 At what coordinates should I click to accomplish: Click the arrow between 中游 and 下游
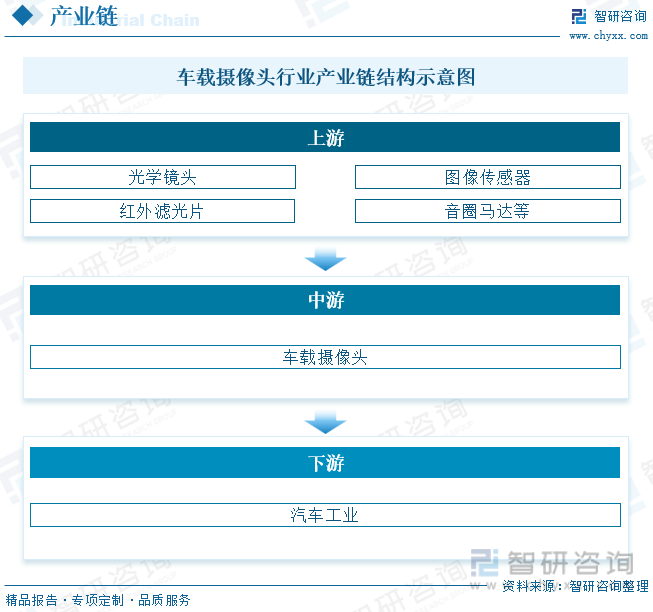point(325,423)
